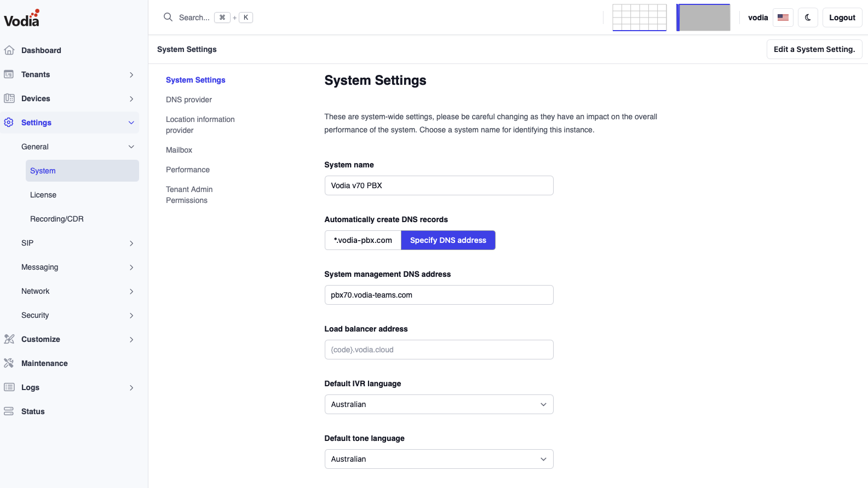Collapse the General submenu chevron

click(131, 147)
